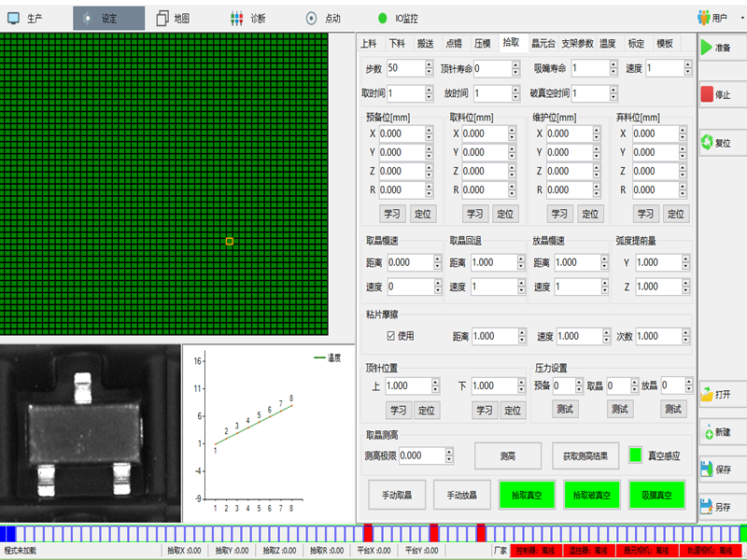Toggle the 拾取真空 green button
Viewport: 747px width, 560px height.
tap(527, 496)
